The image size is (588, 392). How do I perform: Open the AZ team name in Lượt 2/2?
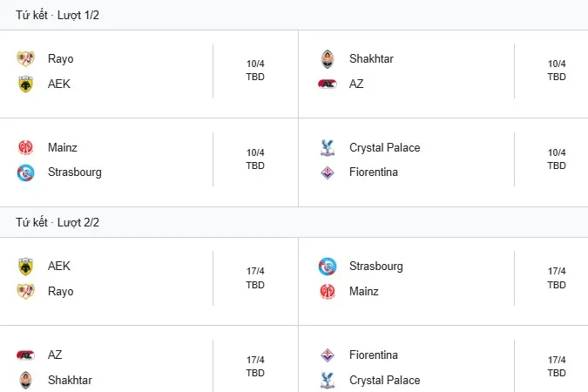pos(55,355)
